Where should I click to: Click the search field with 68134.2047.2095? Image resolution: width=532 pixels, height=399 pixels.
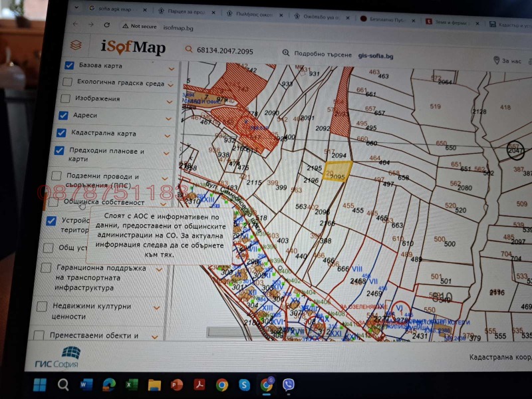[x=225, y=51]
